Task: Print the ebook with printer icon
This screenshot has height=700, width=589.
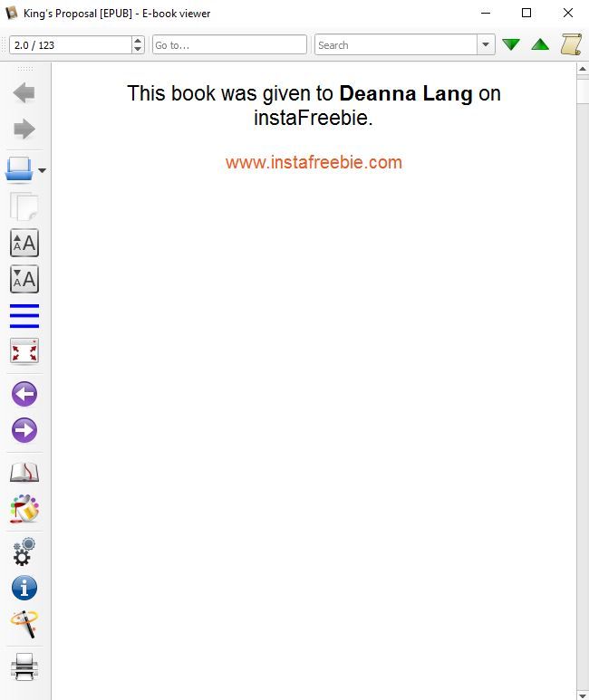Action: tap(24, 667)
